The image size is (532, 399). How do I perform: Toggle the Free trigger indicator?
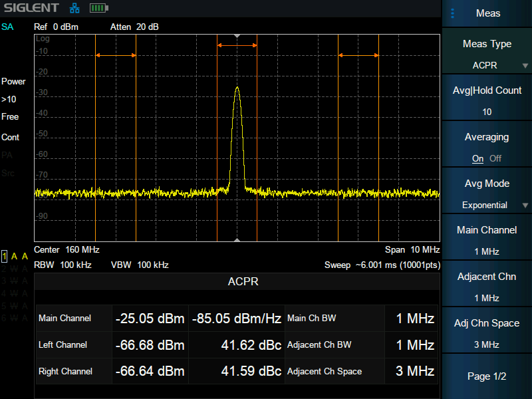point(10,117)
